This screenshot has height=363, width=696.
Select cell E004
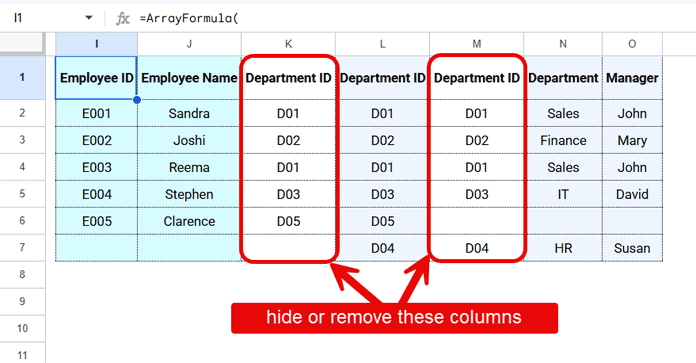tap(96, 194)
